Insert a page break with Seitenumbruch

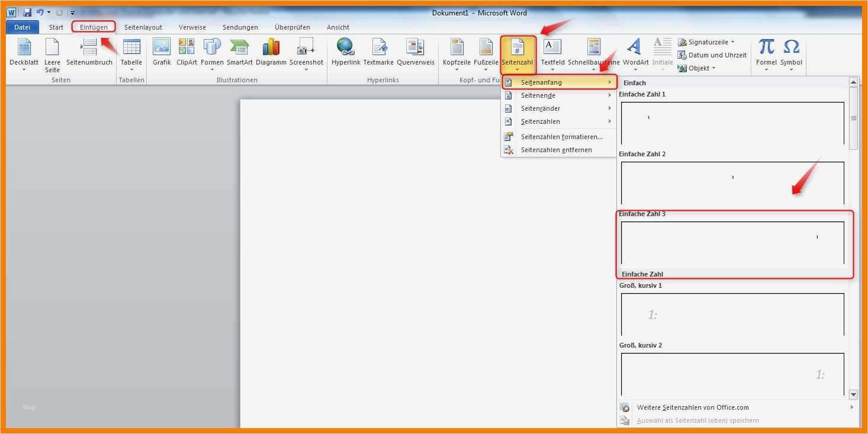(89, 52)
